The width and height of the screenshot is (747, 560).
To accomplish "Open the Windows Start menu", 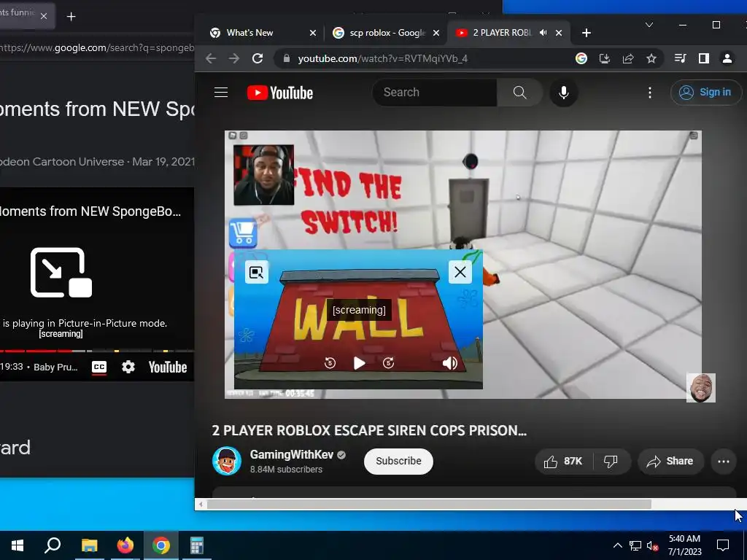I will tap(18, 545).
